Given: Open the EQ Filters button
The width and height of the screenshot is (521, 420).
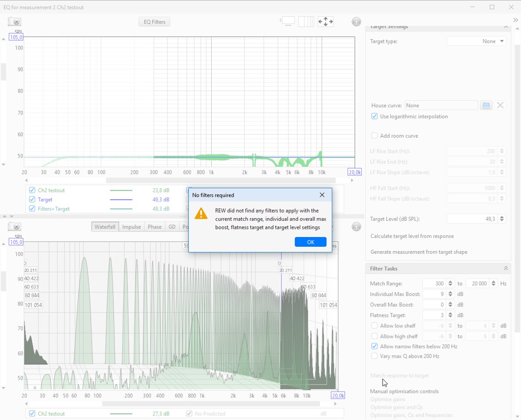Looking at the screenshot, I should [x=155, y=22].
